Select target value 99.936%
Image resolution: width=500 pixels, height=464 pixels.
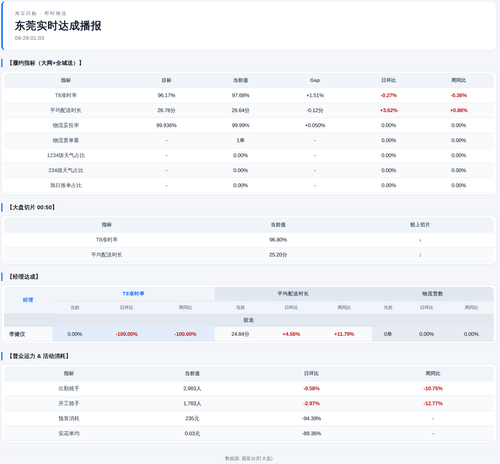pyautogui.click(x=166, y=125)
